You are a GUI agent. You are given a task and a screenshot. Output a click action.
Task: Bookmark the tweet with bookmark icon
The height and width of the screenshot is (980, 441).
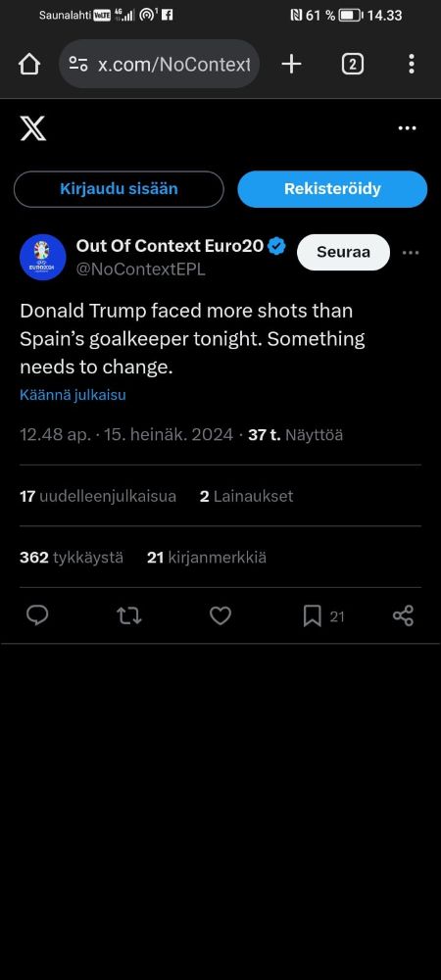coord(312,616)
